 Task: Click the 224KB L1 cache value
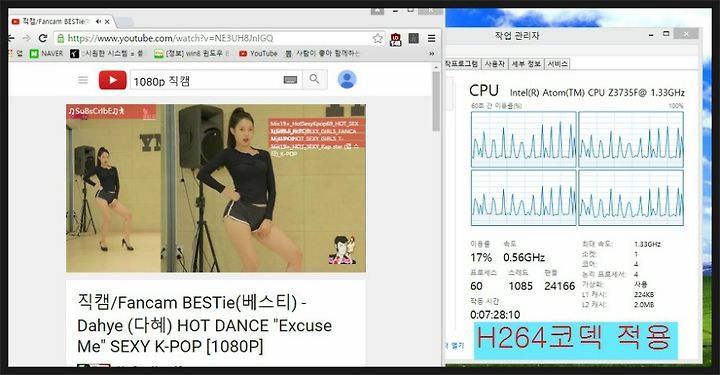(x=644, y=294)
